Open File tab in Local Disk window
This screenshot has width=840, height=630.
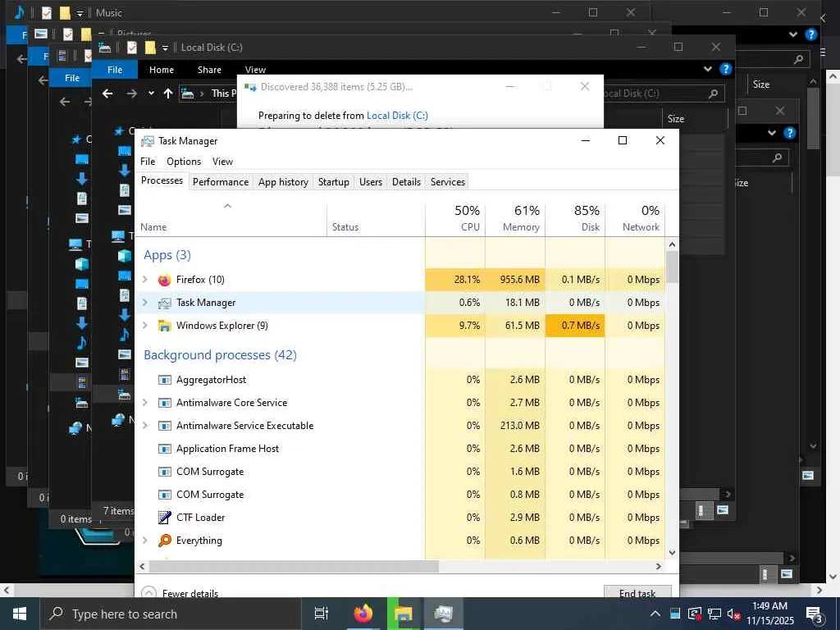coord(115,70)
